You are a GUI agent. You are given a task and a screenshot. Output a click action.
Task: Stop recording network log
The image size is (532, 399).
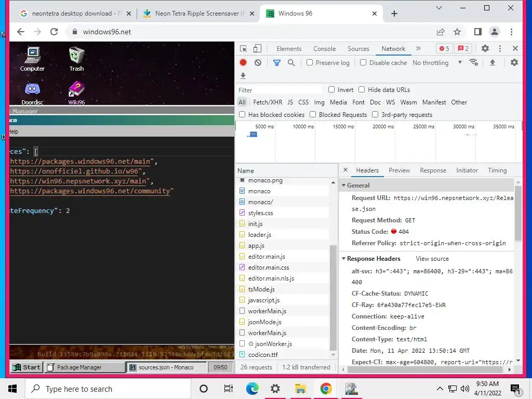(243, 62)
